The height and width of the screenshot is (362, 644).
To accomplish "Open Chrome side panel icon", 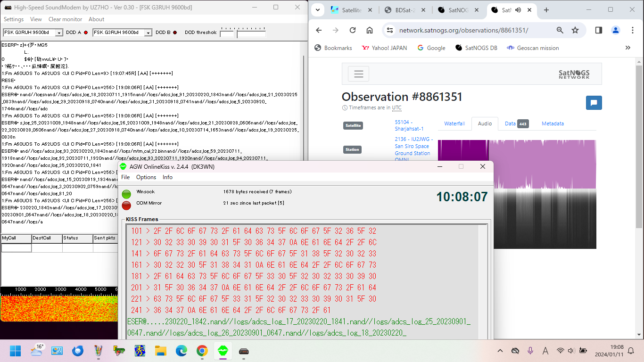I will tap(598, 30).
